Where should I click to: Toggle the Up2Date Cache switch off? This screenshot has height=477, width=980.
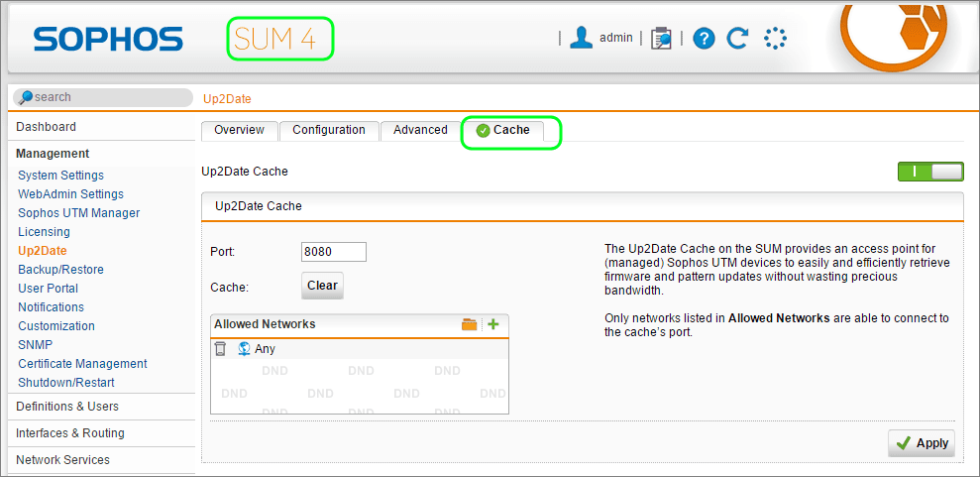[930, 172]
